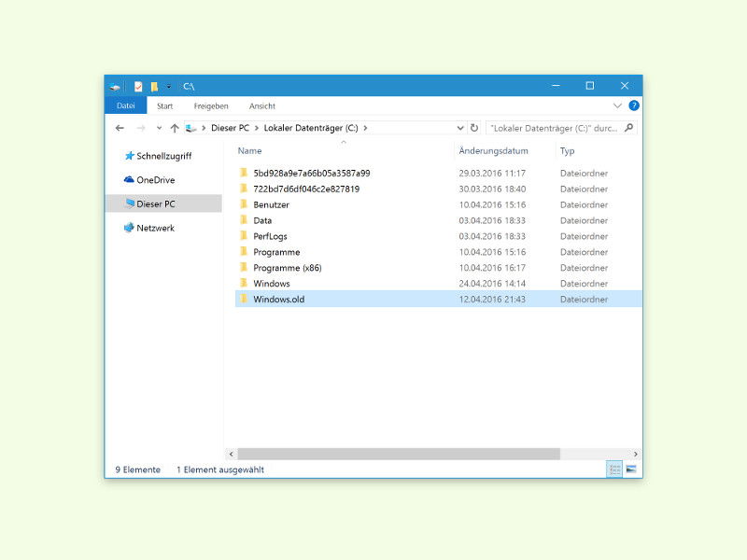Expand the chevron after Dieser PC
Screen dimensions: 747x560
(256, 128)
